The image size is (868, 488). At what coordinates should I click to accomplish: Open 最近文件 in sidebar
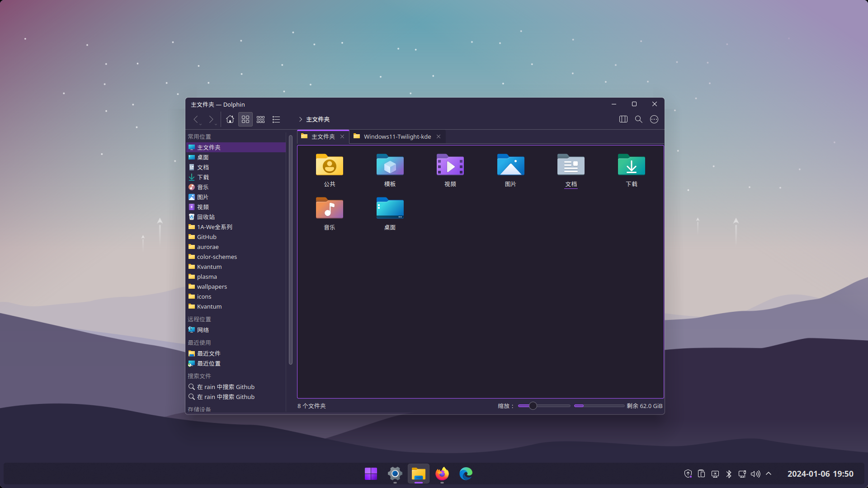(236, 353)
